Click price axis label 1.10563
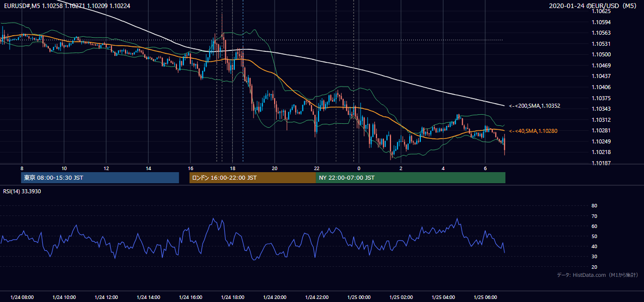 coord(601,33)
